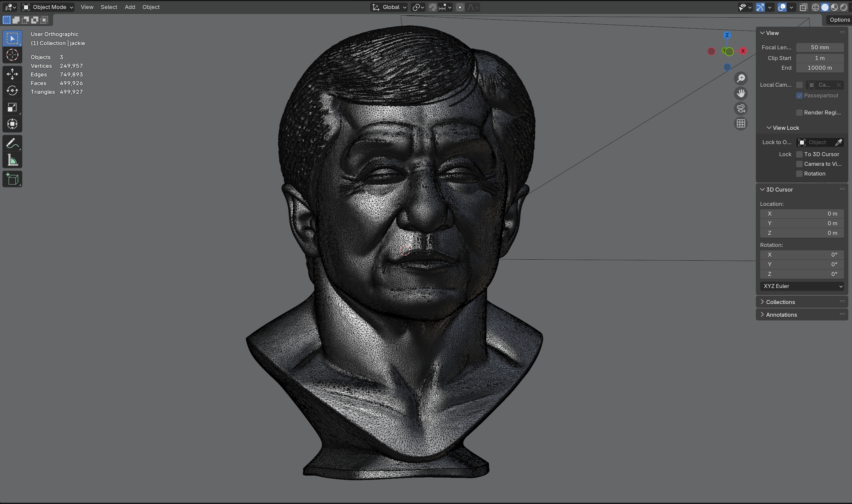The image size is (852, 504).
Task: Switch to orthographic view via the grid icon
Action: (741, 123)
